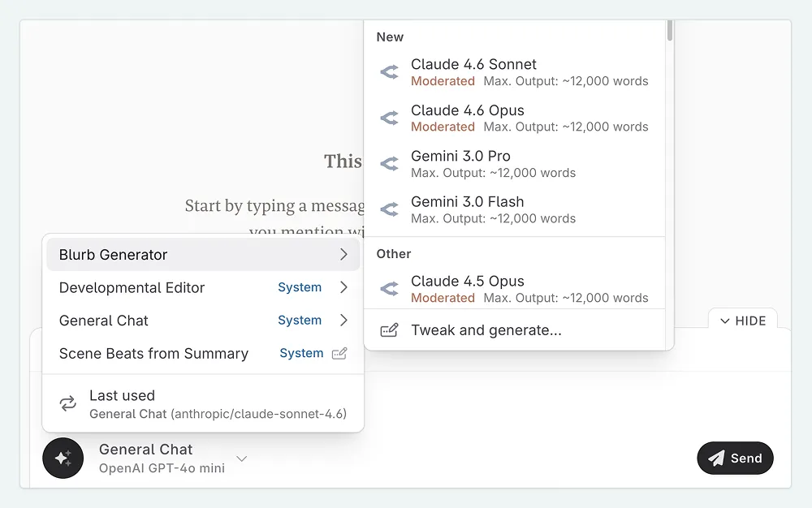Choose Tweak and generate option
This screenshot has height=508, width=812.
pos(486,330)
